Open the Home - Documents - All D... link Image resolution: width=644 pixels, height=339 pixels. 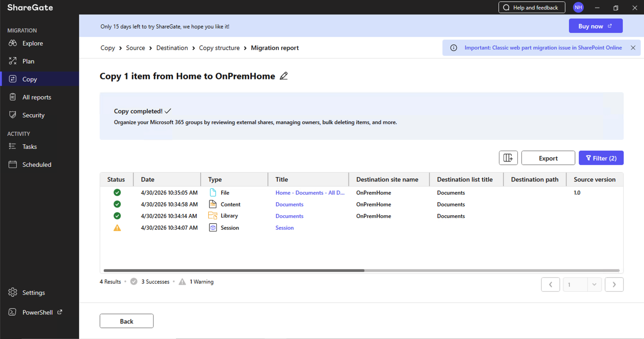[310, 193]
